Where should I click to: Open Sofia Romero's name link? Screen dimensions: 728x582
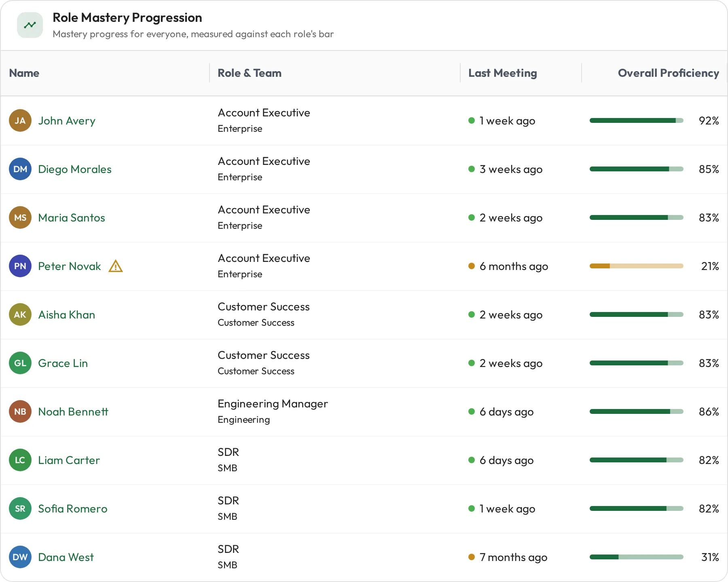pyautogui.click(x=73, y=508)
